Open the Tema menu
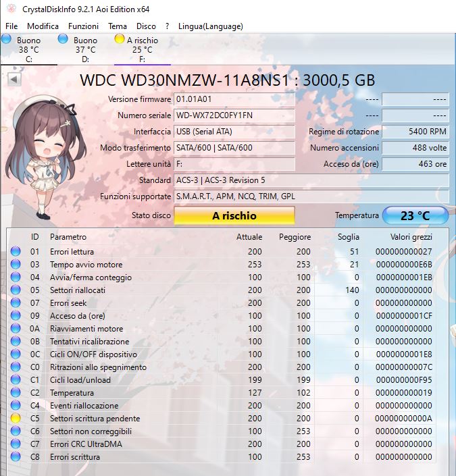Image resolution: width=456 pixels, height=476 pixels. (x=118, y=26)
